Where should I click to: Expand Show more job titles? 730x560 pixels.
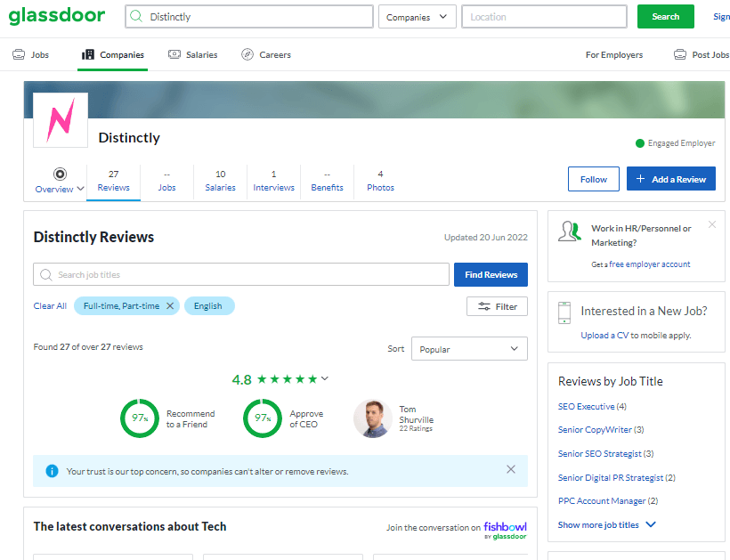click(606, 524)
